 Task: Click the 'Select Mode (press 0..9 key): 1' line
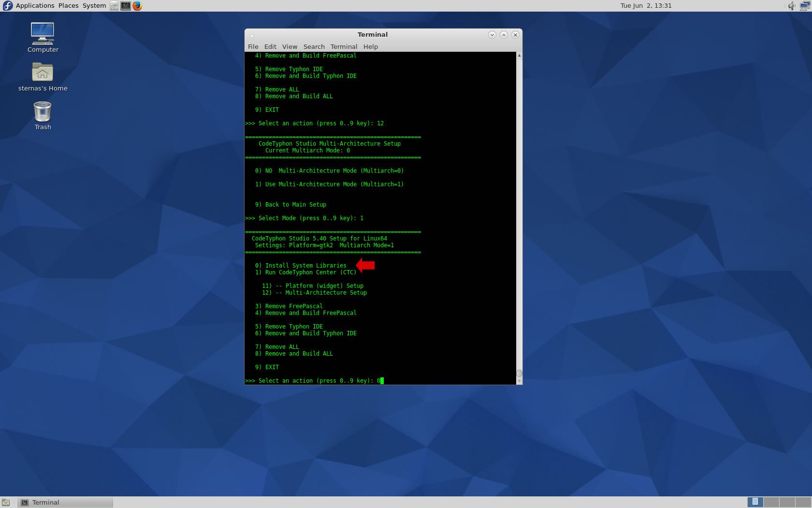304,218
